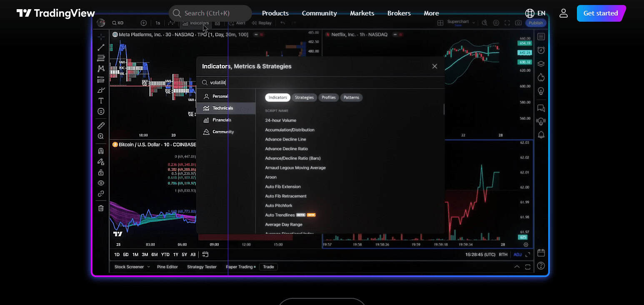Click the site search box (Ctrl+K)
644x305 pixels.
(210, 13)
